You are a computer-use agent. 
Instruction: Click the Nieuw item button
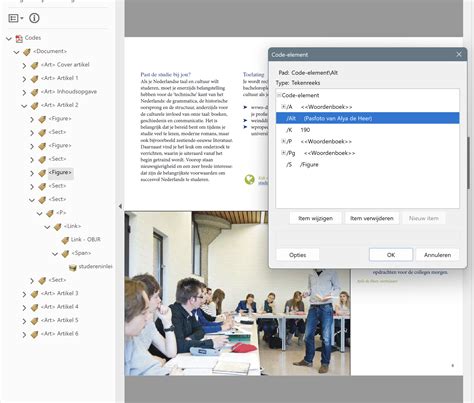[424, 218]
